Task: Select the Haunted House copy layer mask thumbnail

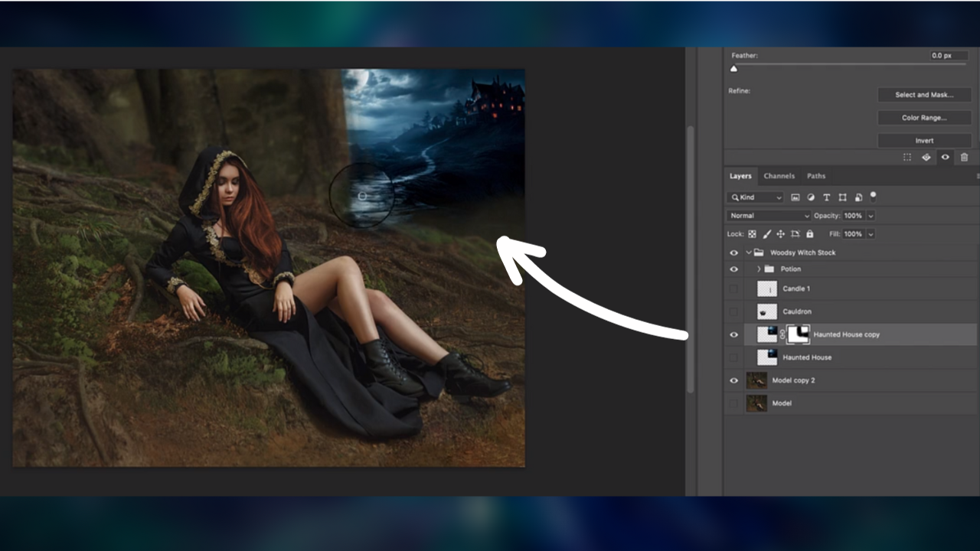Action: tap(798, 334)
